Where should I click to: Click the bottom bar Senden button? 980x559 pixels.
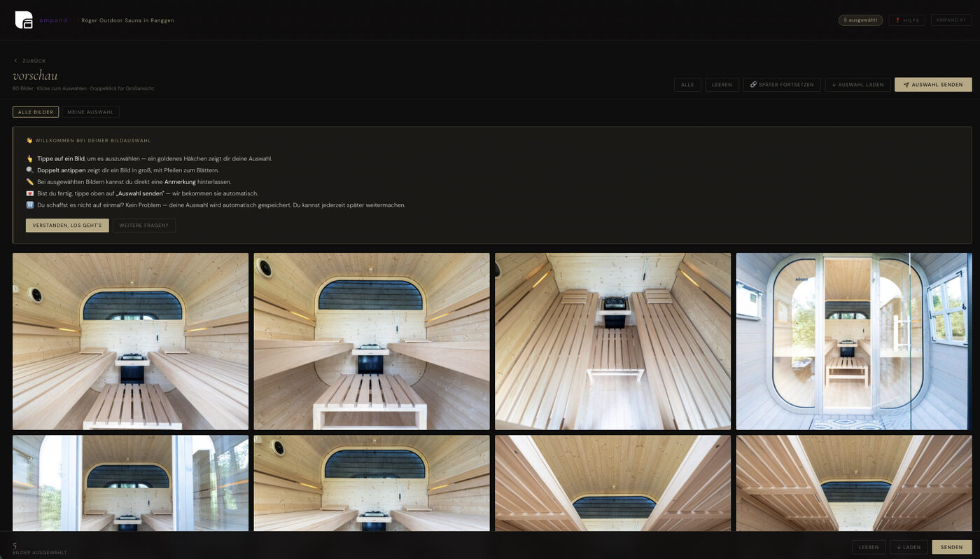(951, 547)
